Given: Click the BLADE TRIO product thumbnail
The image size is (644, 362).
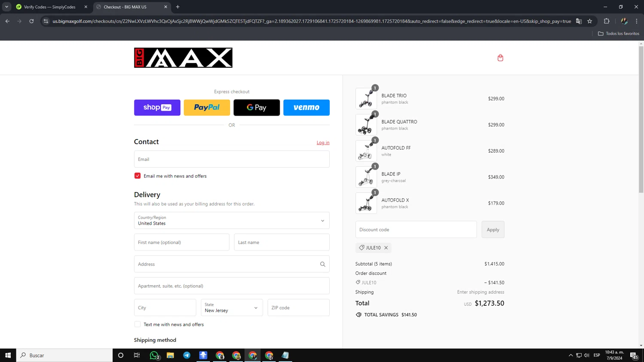Looking at the screenshot, I should pyautogui.click(x=366, y=99).
